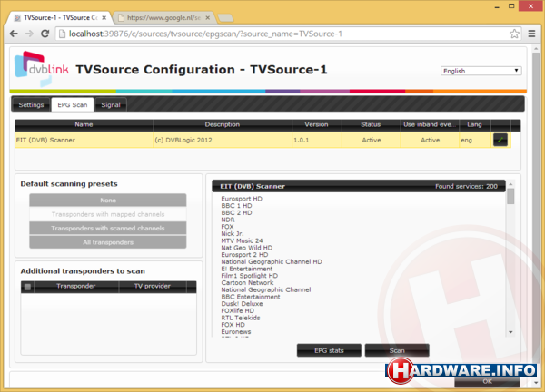The height and width of the screenshot is (392, 545).
Task: Tick the select-all checkbox in transponder table
Action: (x=27, y=287)
